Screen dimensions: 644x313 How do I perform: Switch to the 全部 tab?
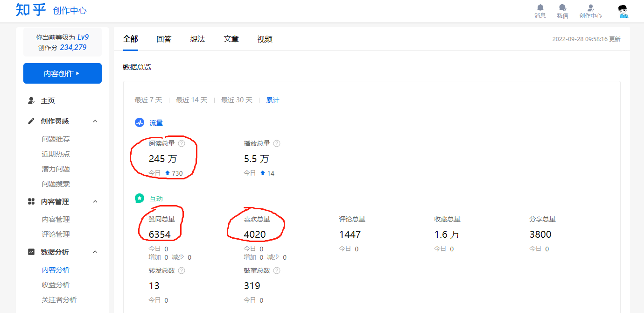(x=131, y=39)
